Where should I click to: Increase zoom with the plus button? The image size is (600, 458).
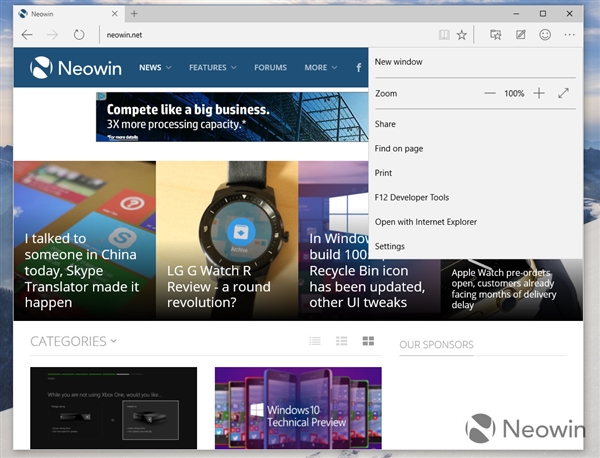[x=539, y=93]
